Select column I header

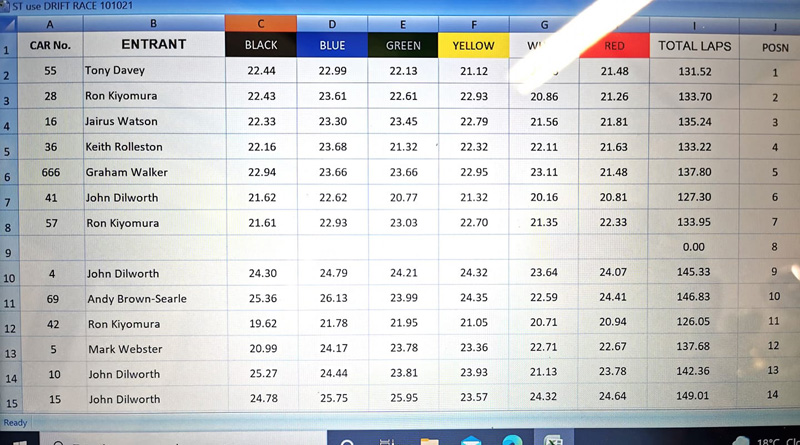[x=694, y=23]
